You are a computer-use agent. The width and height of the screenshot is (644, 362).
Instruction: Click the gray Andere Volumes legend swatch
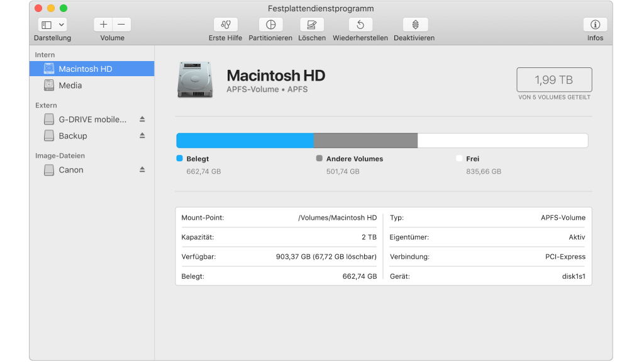pyautogui.click(x=319, y=159)
